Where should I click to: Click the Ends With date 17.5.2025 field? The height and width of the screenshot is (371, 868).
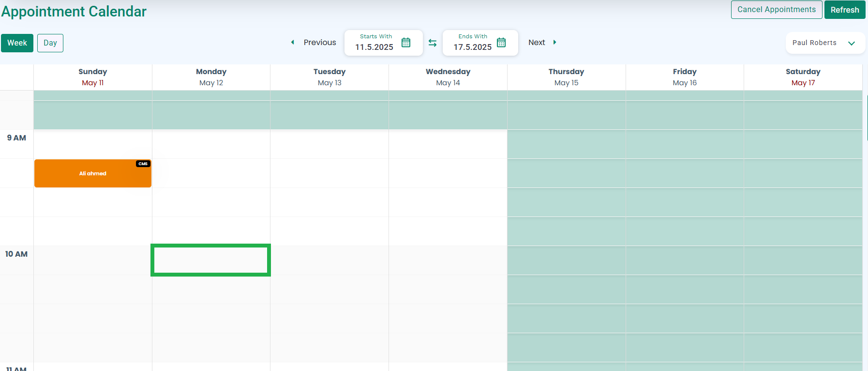(x=480, y=43)
